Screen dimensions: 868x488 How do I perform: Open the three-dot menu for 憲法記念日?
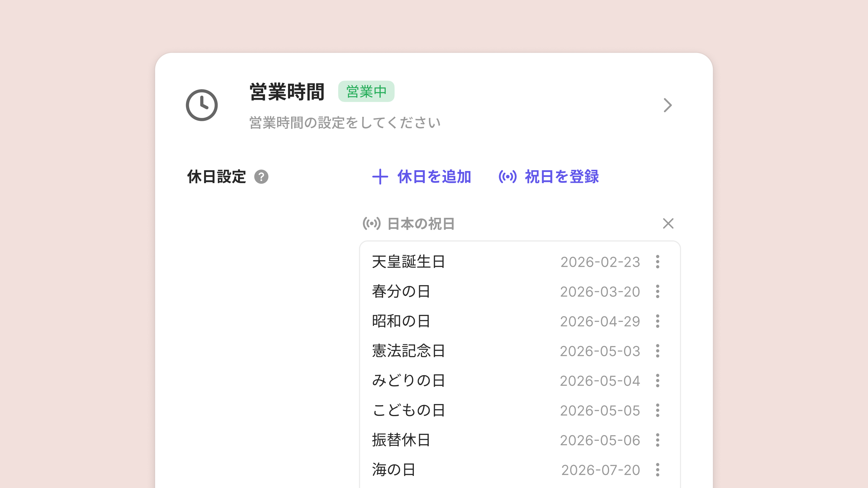pyautogui.click(x=658, y=351)
